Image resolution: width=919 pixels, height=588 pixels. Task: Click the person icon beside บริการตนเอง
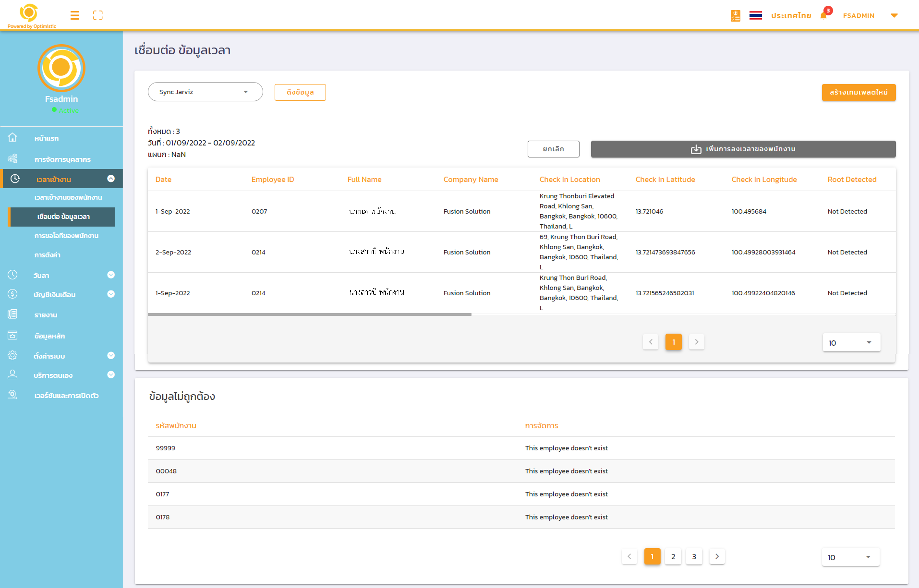pos(13,375)
